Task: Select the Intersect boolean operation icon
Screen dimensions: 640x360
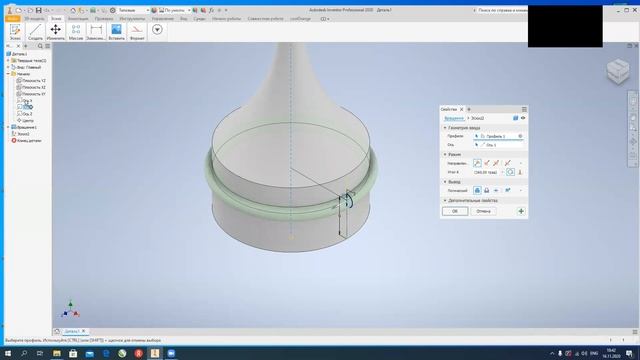Action: (x=496, y=190)
